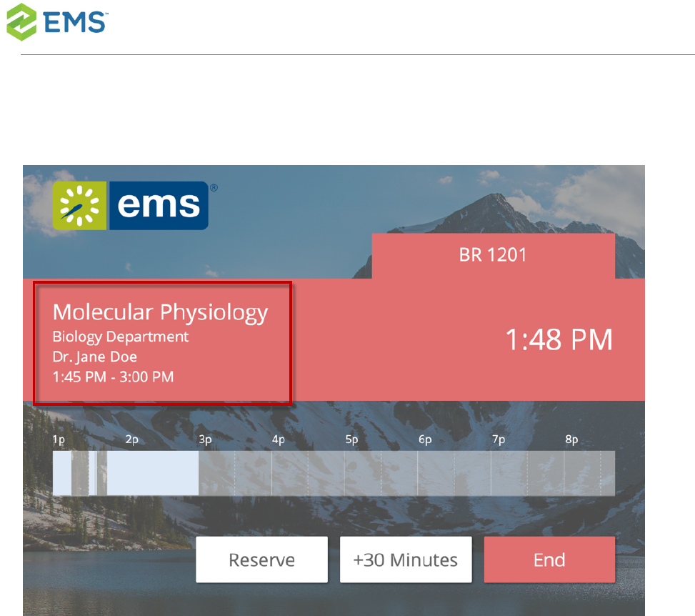Click the 1:45 PM - 3:00 PM time range

pyautogui.click(x=113, y=376)
